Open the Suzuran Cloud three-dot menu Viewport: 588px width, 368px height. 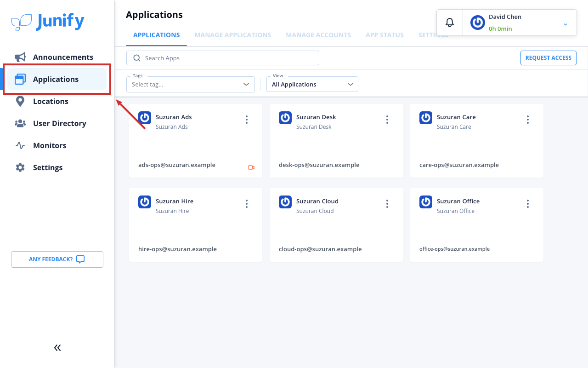pos(387,204)
